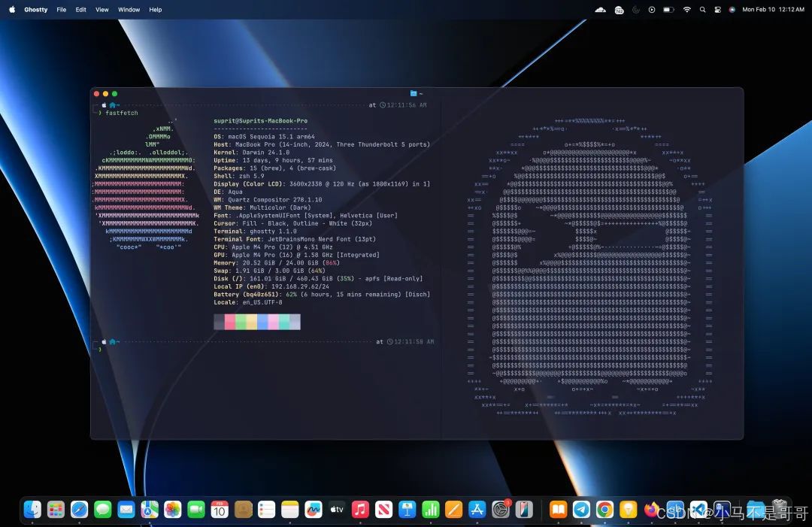812x527 pixels.
Task: Click the 'Terminal: ghostty 1.1.0' line
Action: tap(256, 232)
